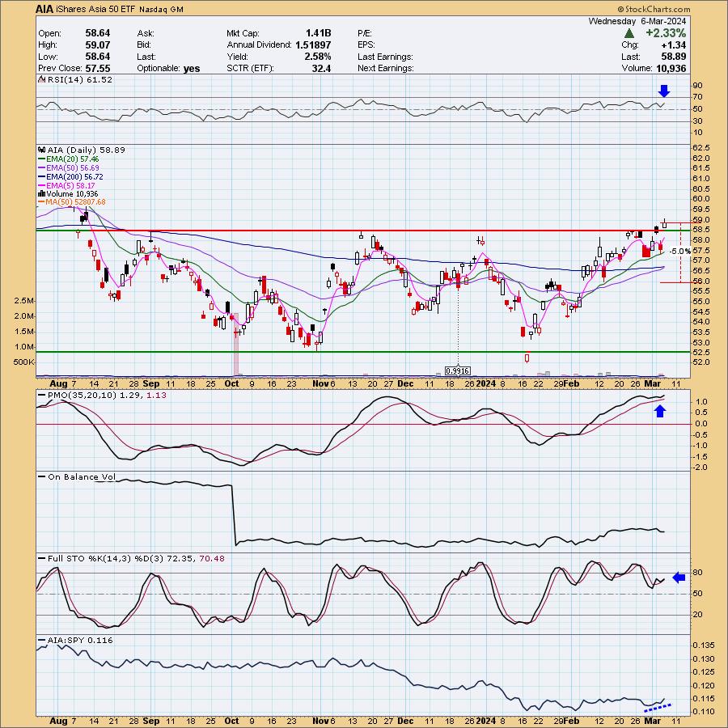Screen dimensions: 728x728
Task: Click the Volume value 10,936 in header
Action: [x=670, y=68]
